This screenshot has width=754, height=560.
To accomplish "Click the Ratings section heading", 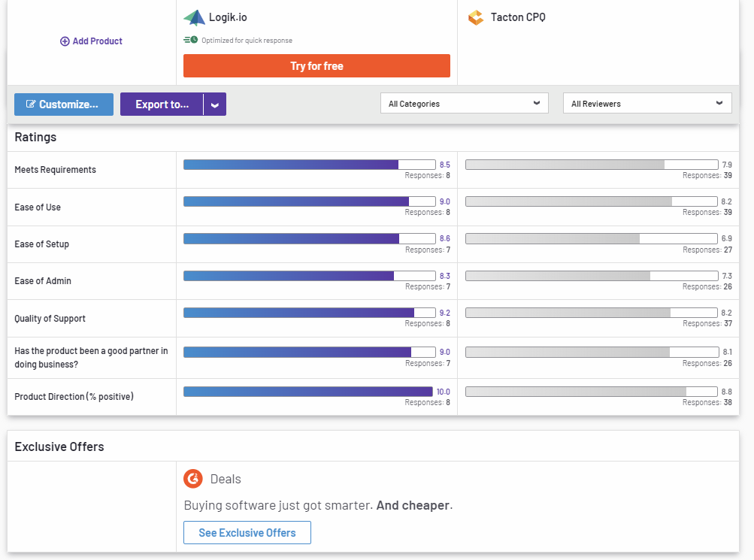I will coord(35,137).
